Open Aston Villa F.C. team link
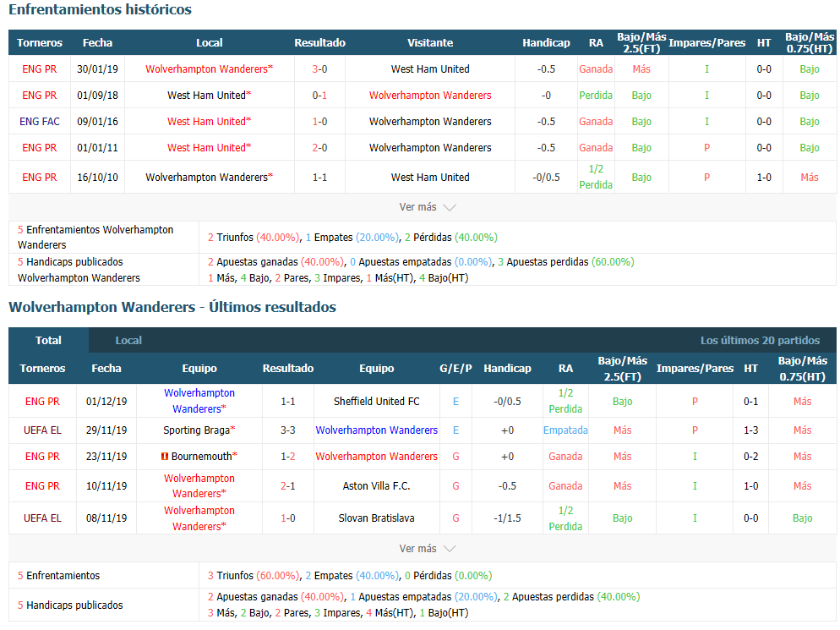The height and width of the screenshot is (630, 840). click(377, 485)
